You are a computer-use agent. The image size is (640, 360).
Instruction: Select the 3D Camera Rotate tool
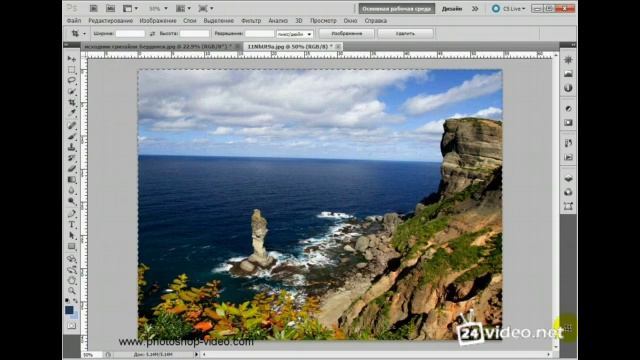point(72,270)
